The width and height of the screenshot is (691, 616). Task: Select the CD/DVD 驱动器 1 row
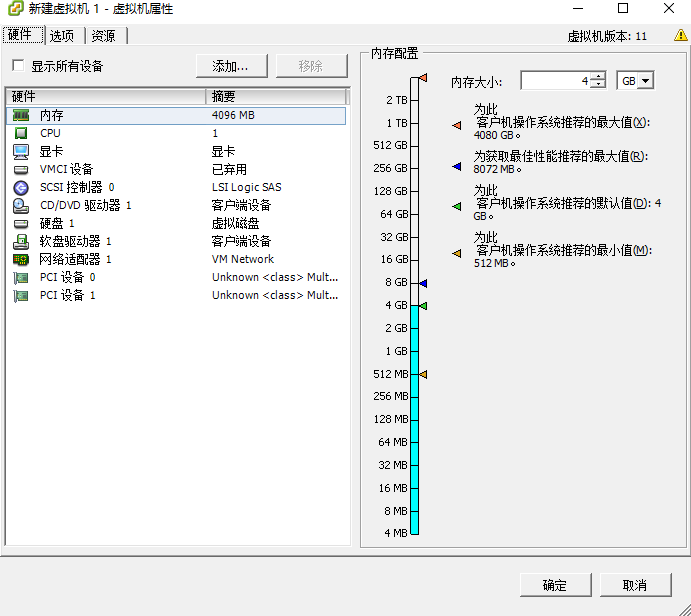(176, 206)
